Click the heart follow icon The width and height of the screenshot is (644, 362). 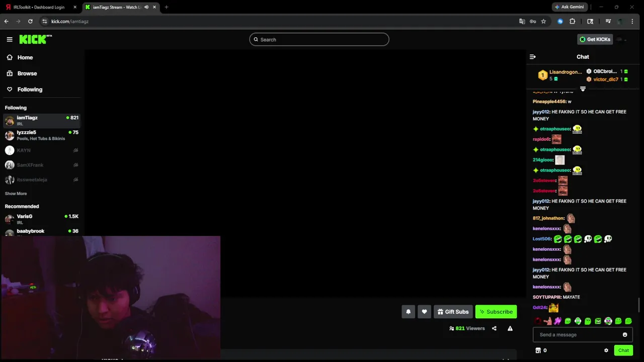424,312
